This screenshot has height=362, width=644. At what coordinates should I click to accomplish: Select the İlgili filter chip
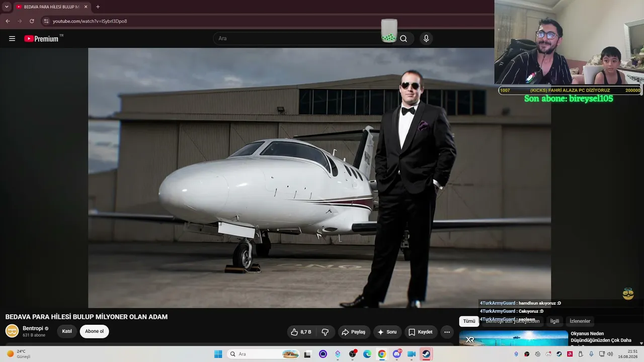coord(554,321)
